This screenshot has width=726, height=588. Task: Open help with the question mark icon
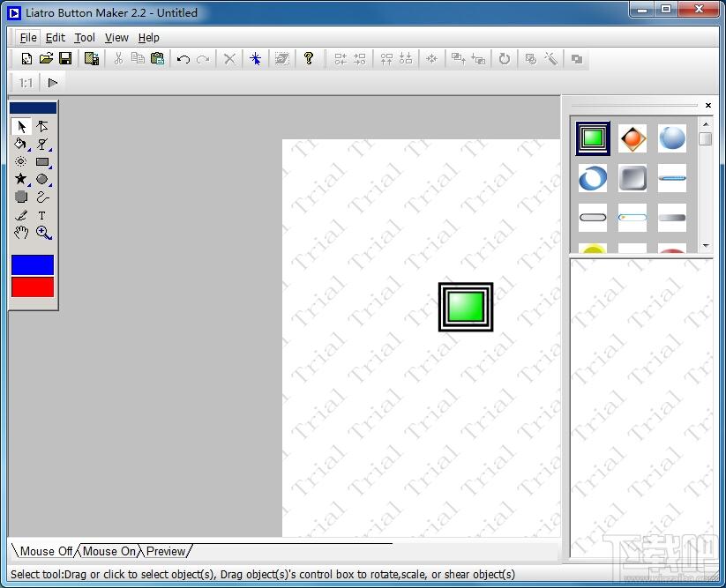tap(309, 58)
